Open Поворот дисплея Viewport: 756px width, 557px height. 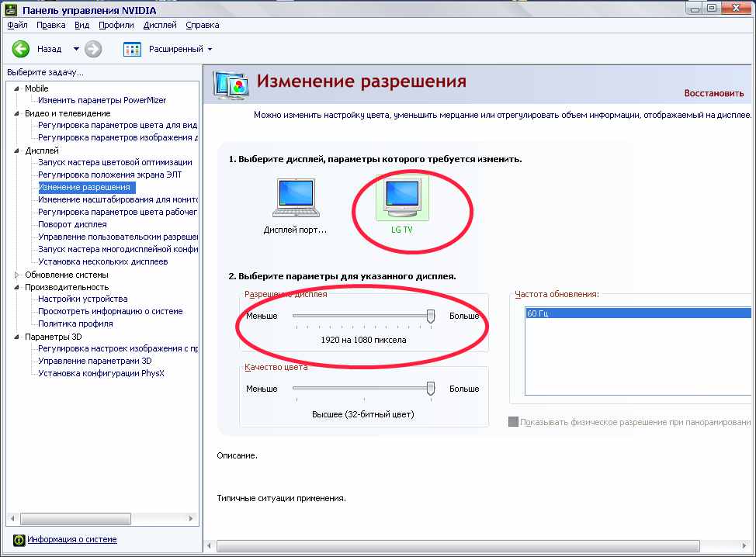(72, 224)
